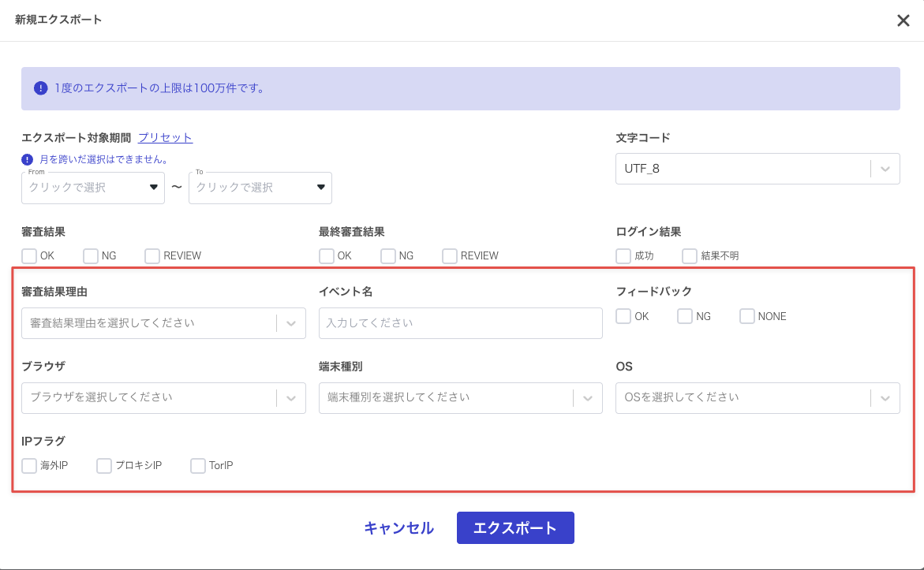Close the 新規エクスポート dialog with X icon
The width and height of the screenshot is (924, 570).
point(903,20)
